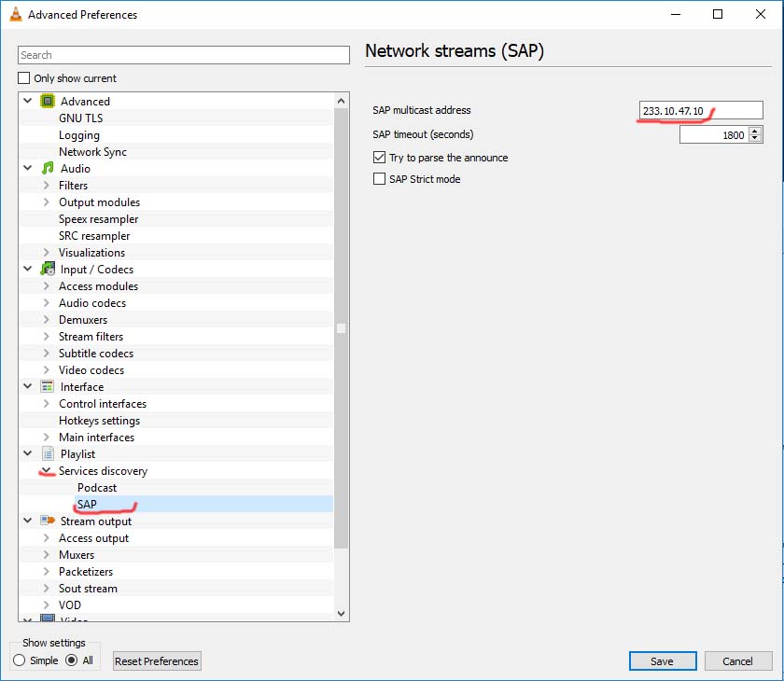Image resolution: width=784 pixels, height=681 pixels.
Task: Collapse the Advanced tree section
Action: point(28,101)
